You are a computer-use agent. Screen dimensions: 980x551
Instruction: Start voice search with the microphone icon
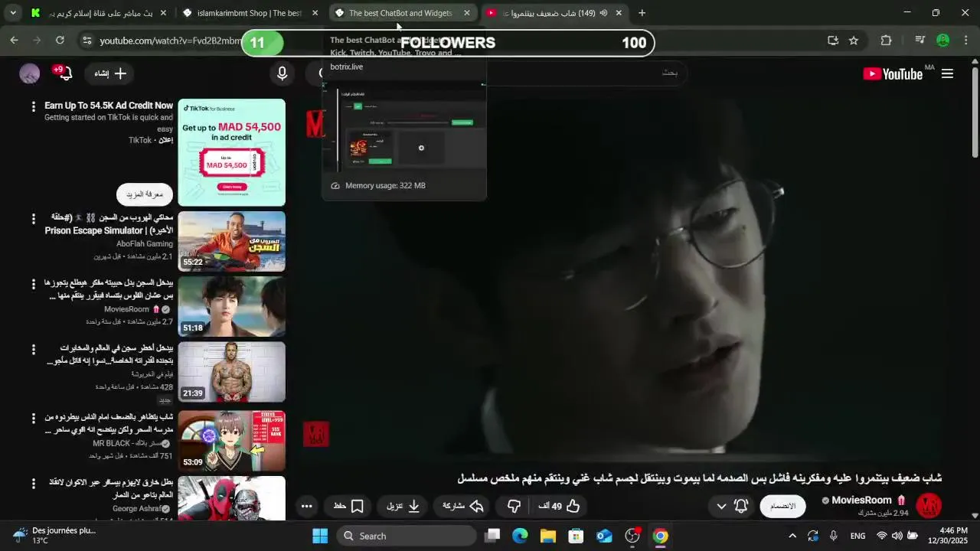click(x=282, y=73)
